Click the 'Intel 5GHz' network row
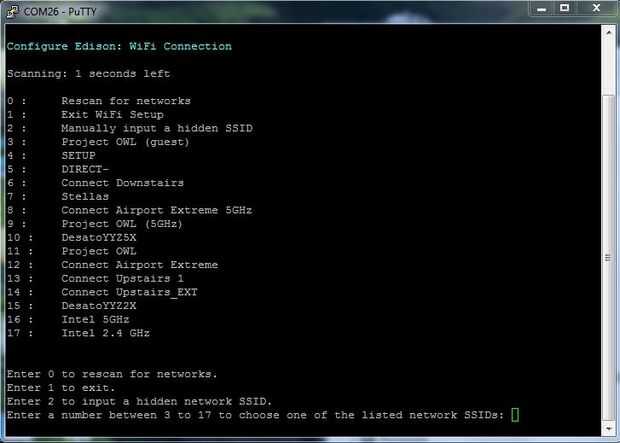 (x=68, y=319)
